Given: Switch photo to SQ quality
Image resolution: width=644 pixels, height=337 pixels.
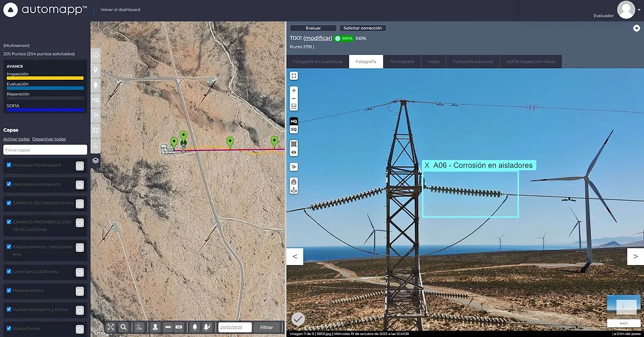Looking at the screenshot, I should click(294, 130).
